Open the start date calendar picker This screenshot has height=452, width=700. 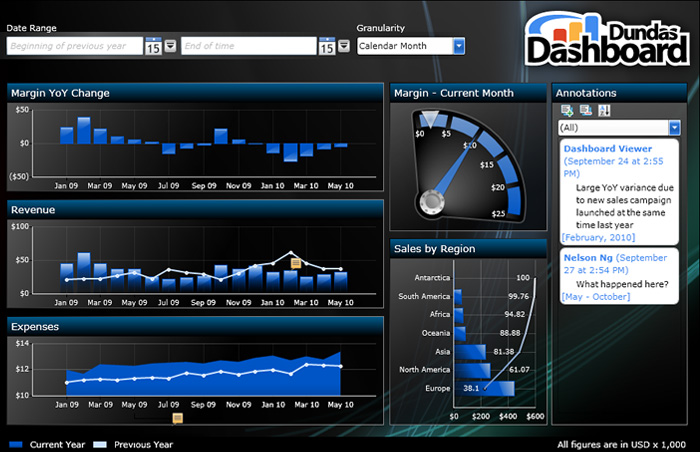point(153,46)
